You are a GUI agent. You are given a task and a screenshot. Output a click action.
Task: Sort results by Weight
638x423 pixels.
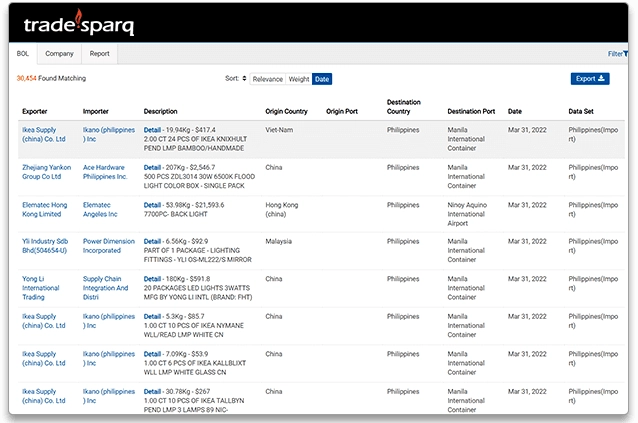click(x=299, y=79)
